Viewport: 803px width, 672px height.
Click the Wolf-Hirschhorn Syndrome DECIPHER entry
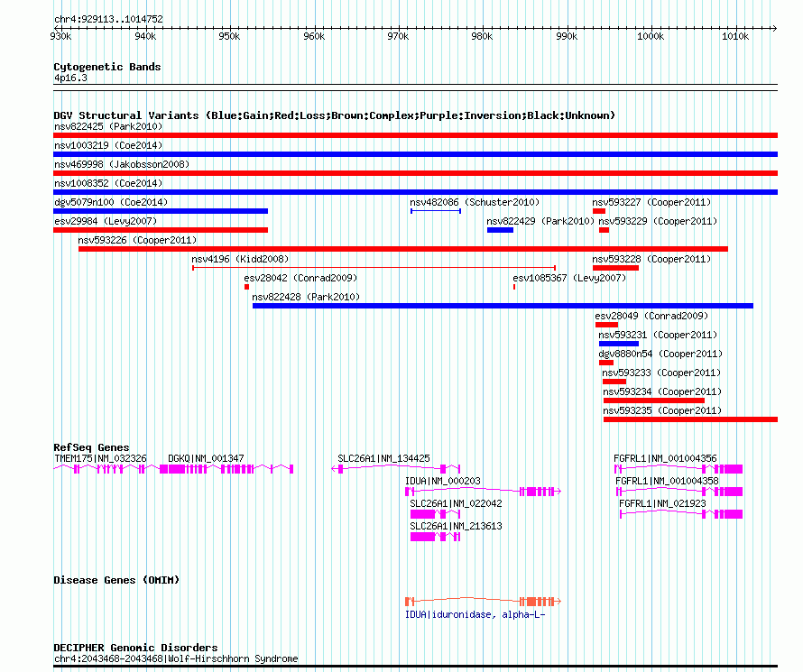click(x=176, y=658)
